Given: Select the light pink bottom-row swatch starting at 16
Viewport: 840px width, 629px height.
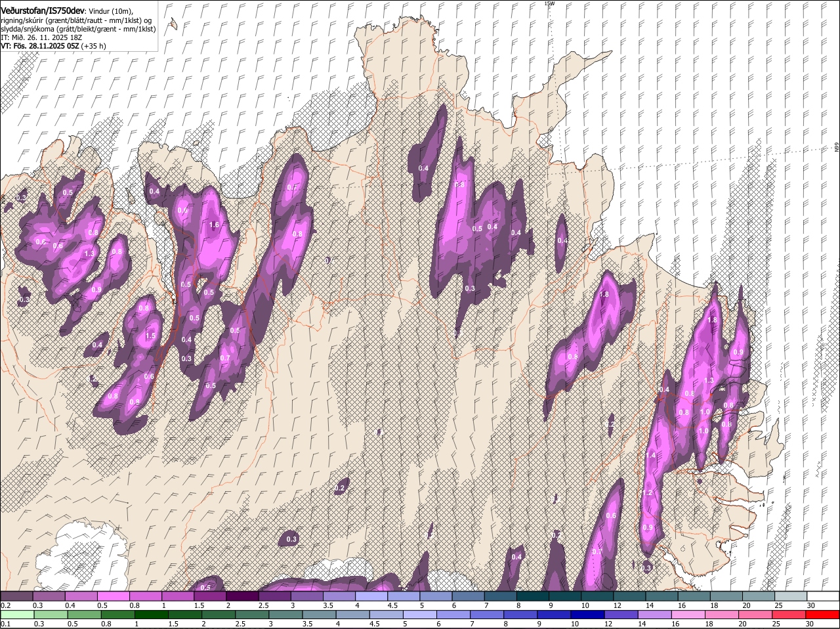Looking at the screenshot, I should point(688,615).
